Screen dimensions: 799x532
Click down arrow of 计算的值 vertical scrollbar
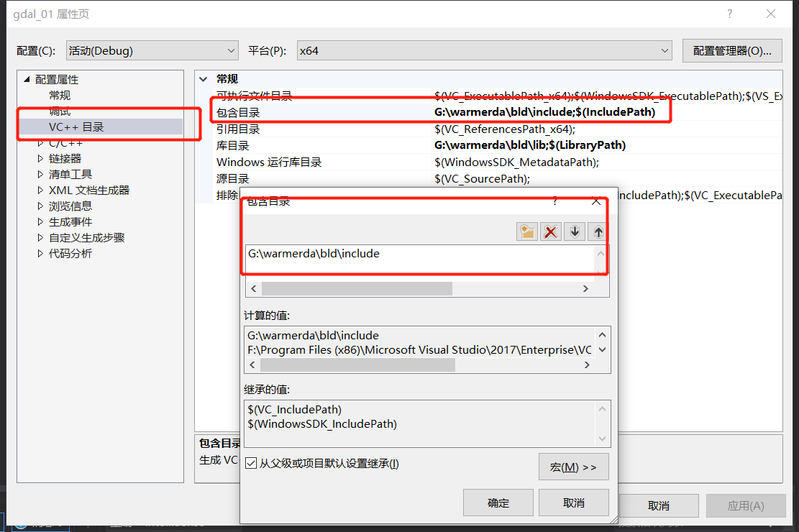point(603,349)
